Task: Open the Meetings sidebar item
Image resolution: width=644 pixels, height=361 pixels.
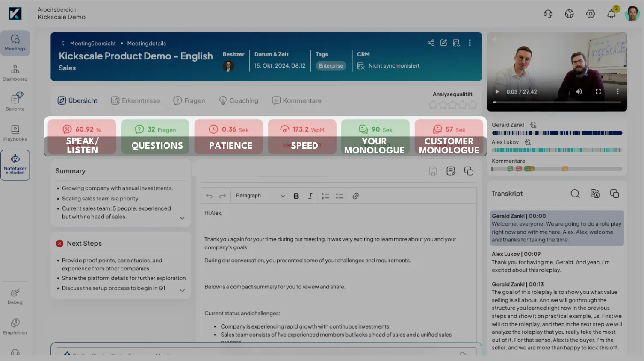Action: point(15,43)
